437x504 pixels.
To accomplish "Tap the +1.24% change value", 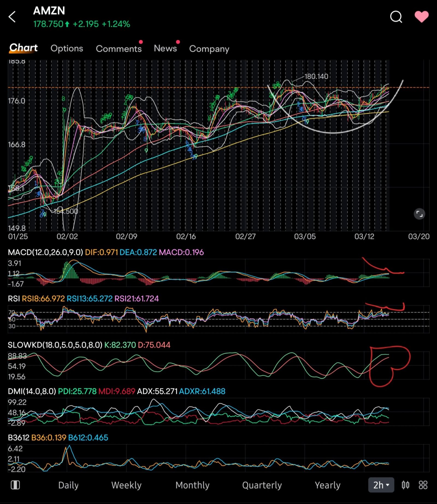I will click(116, 24).
